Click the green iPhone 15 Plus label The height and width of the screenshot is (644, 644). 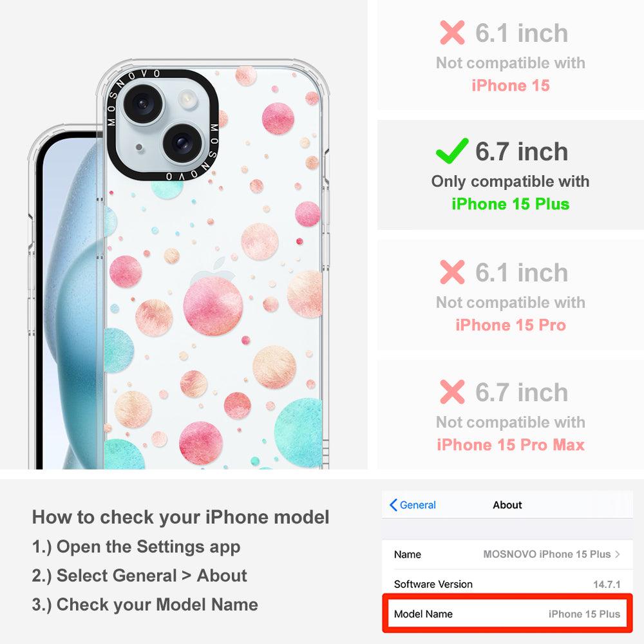(511, 204)
